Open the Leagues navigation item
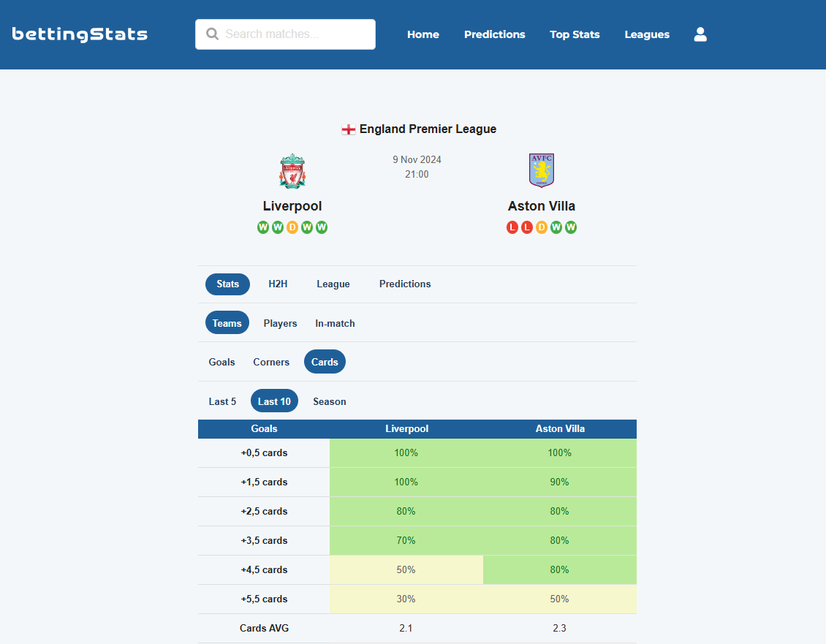This screenshot has height=644, width=826. pyautogui.click(x=647, y=34)
